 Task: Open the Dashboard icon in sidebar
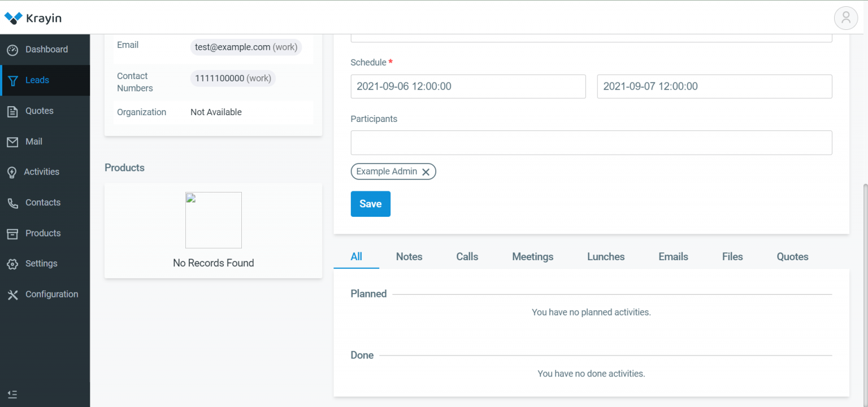(12, 50)
